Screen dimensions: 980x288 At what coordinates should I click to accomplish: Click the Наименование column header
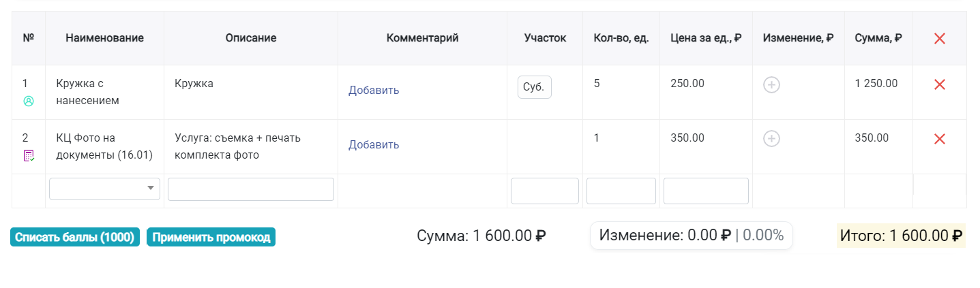(104, 38)
